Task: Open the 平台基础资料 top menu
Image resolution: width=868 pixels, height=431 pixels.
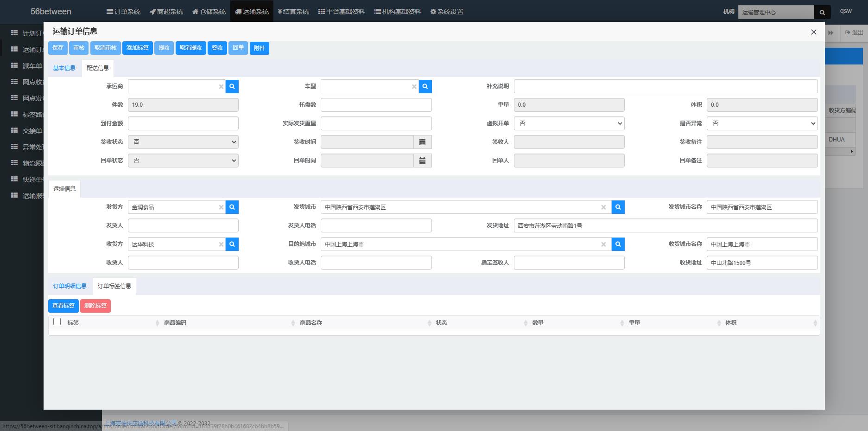Action: 342,12
